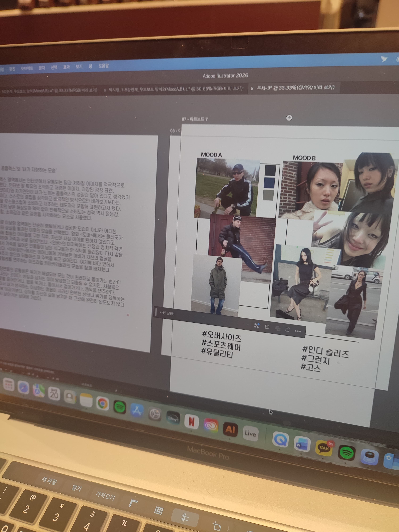Open the 효과 menu

pos(66,67)
